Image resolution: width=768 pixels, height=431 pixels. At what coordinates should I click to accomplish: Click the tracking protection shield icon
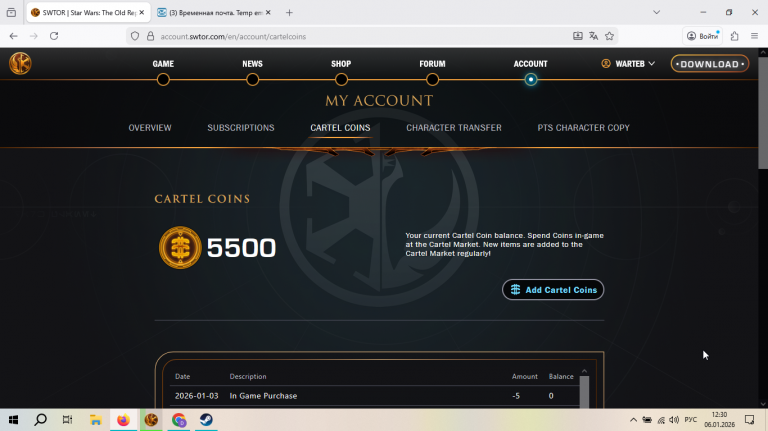click(135, 36)
